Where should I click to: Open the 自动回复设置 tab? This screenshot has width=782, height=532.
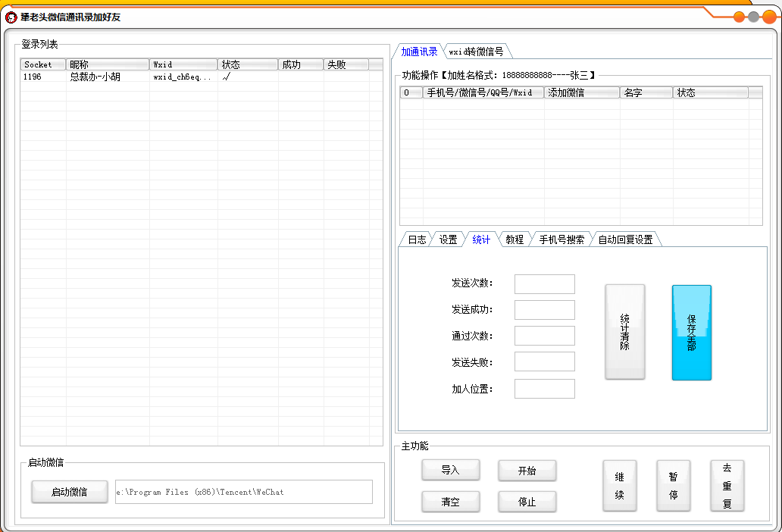point(625,239)
